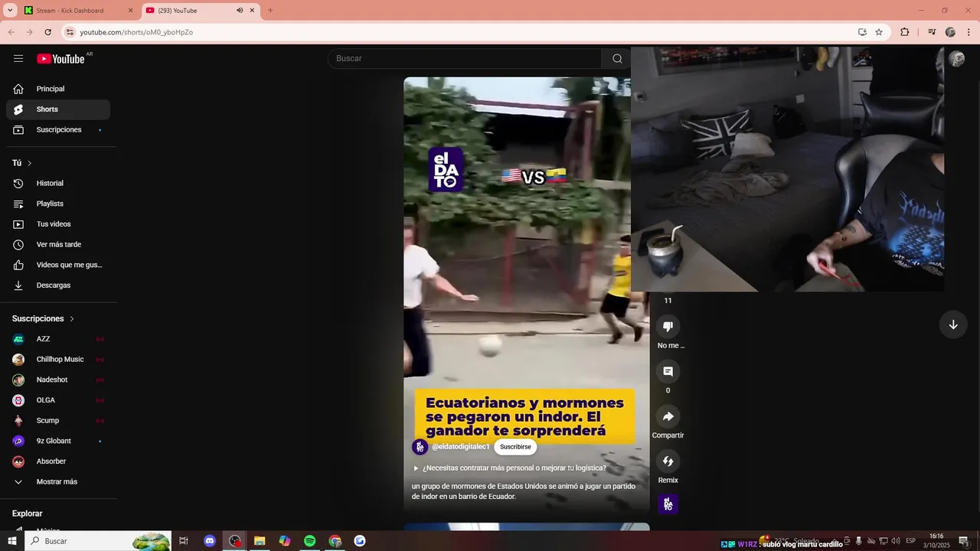980x551 pixels.
Task: Open Playlists in the sidebar
Action: [x=58, y=204]
